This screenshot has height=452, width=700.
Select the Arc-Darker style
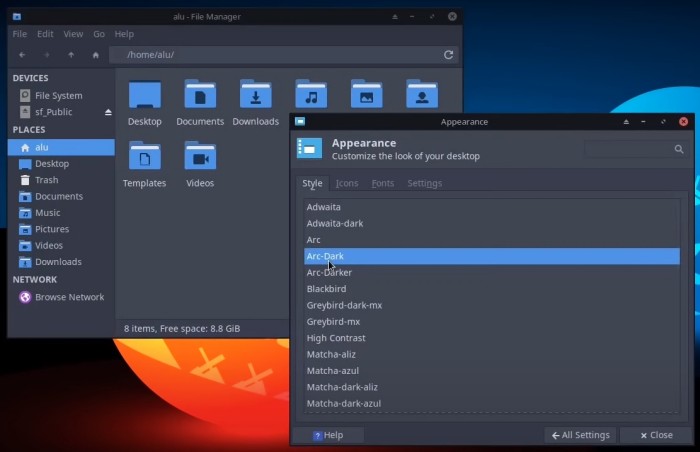492,272
